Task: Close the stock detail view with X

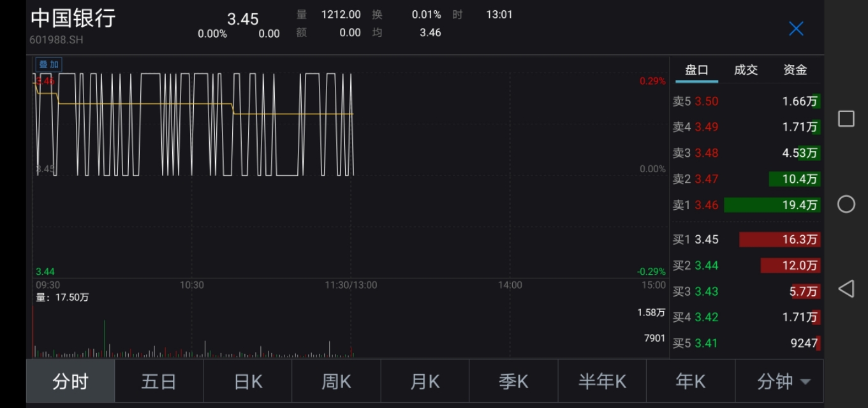Action: 795,28
